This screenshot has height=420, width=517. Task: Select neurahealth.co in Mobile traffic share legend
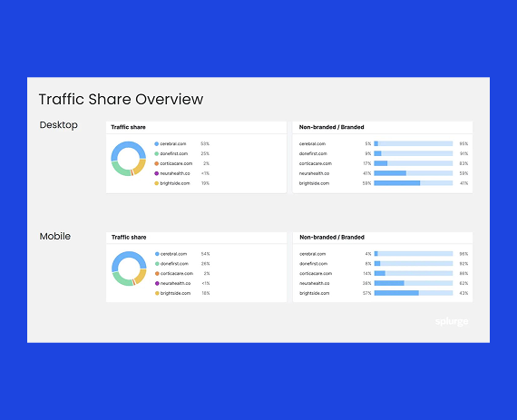(x=176, y=283)
